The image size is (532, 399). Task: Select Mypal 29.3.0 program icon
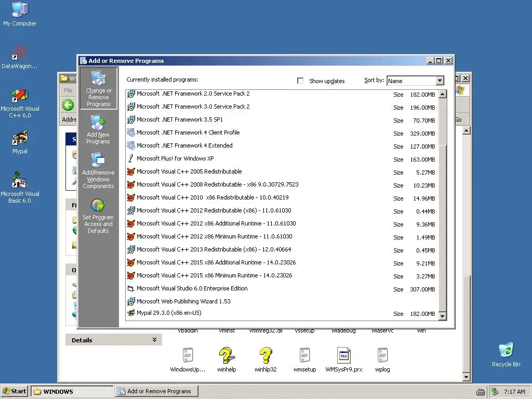[130, 313]
